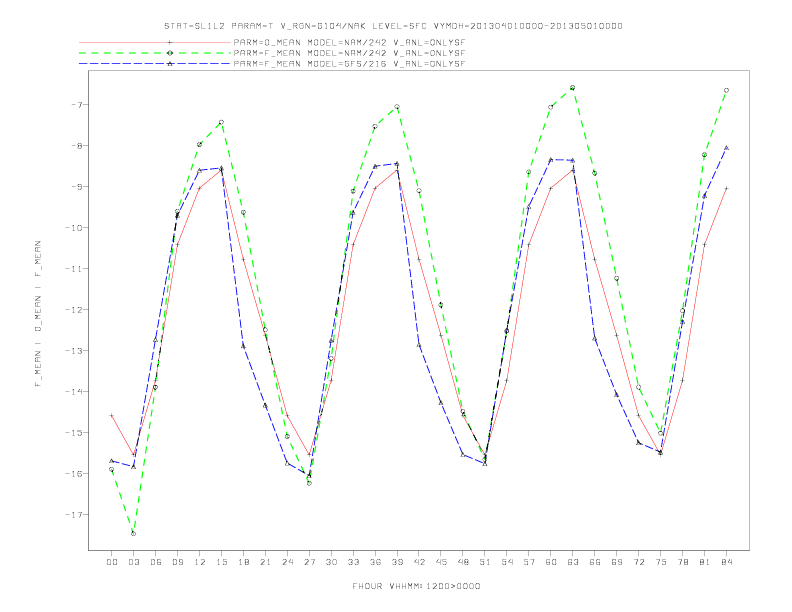Select the PARM=O_MEAN MODEL=NAM/242 legend label
This screenshot has width=792, height=612.
[x=349, y=42]
